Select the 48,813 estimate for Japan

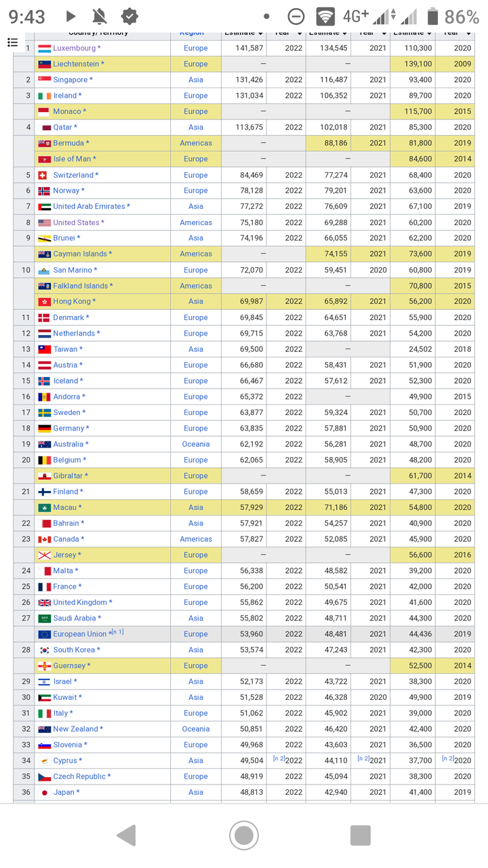click(251, 792)
